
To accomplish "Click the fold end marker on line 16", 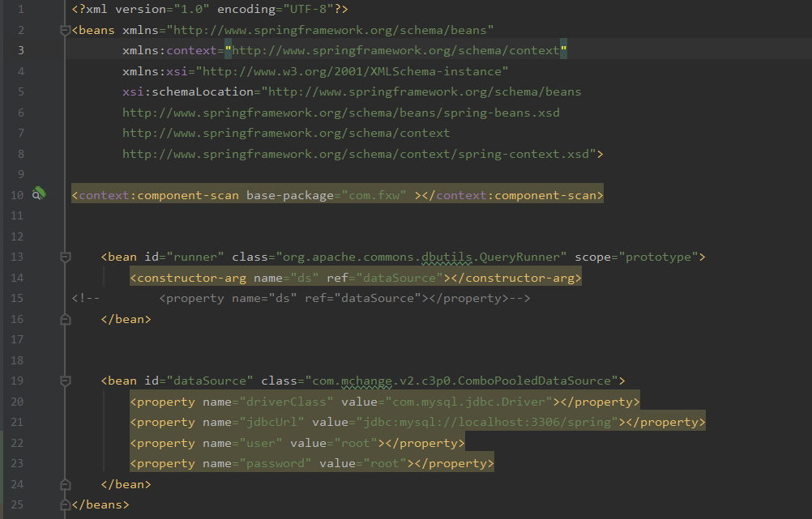I will (x=66, y=319).
